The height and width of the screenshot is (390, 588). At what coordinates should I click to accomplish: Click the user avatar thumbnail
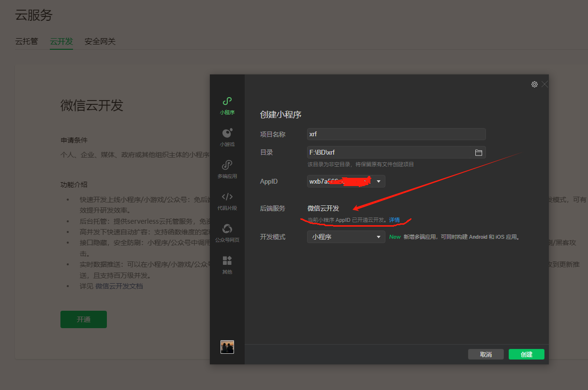click(x=227, y=347)
